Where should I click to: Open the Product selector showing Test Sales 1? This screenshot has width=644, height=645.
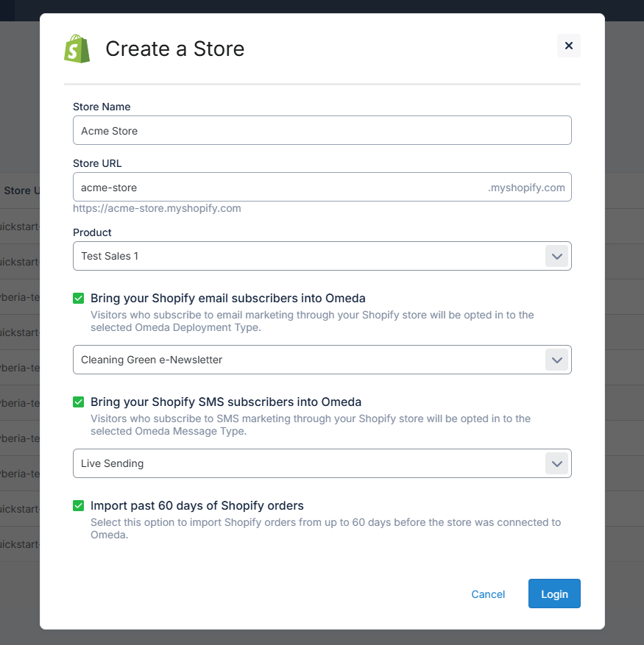point(322,255)
